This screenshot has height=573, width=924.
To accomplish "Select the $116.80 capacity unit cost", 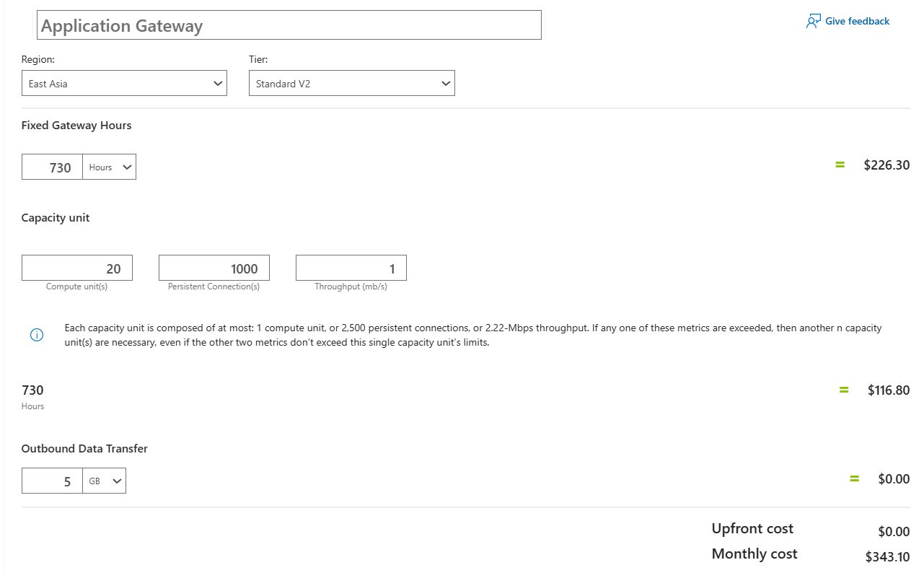I will 889,390.
